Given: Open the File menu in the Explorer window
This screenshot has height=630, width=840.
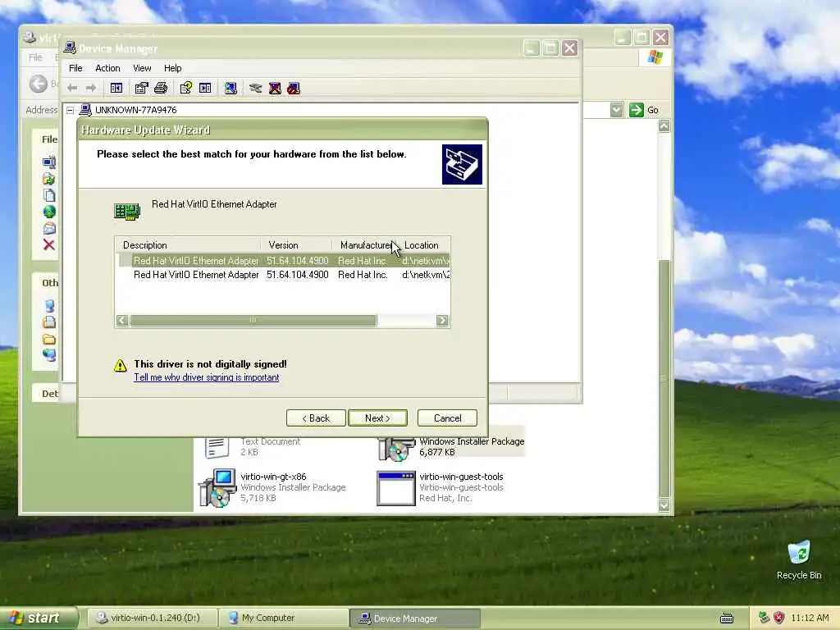Looking at the screenshot, I should (x=35, y=57).
